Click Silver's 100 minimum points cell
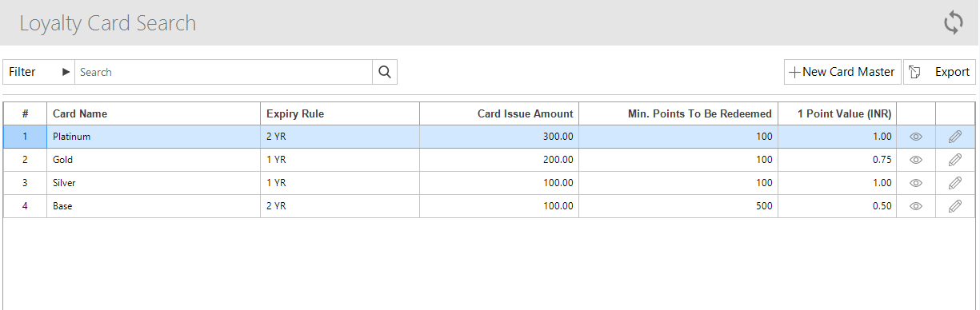980x310 pixels. tap(678, 183)
